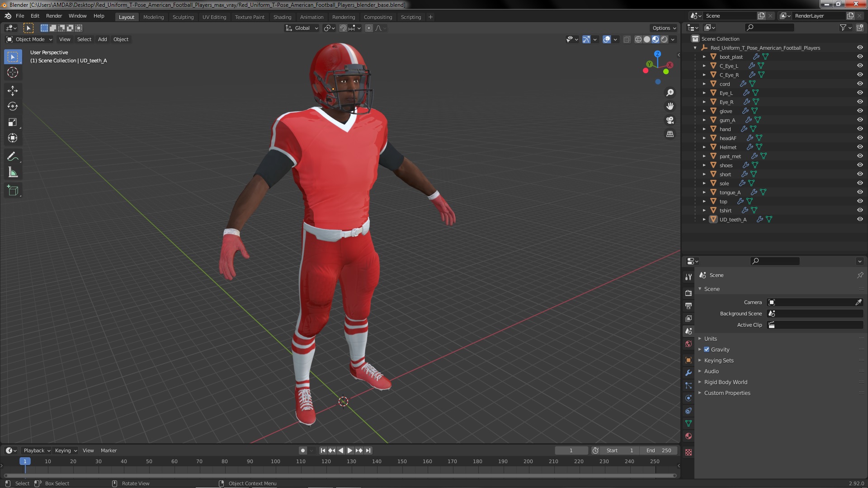868x488 pixels.
Task: Open the Playback dropdown
Action: [x=37, y=450]
